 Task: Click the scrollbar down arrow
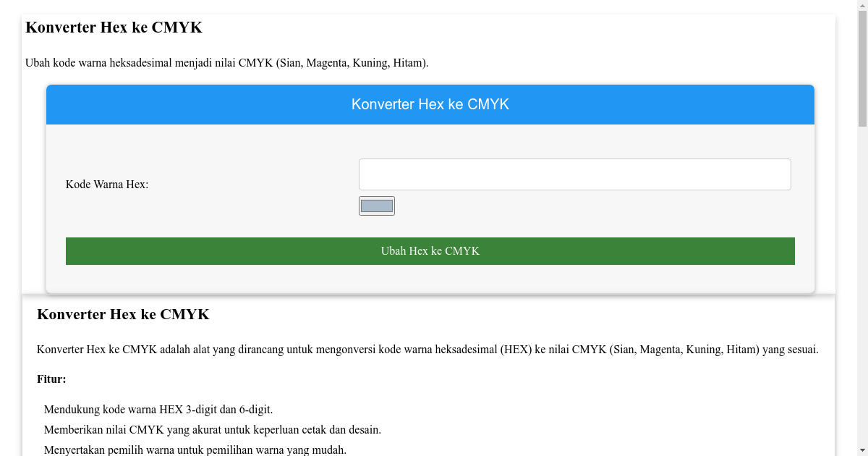862,449
